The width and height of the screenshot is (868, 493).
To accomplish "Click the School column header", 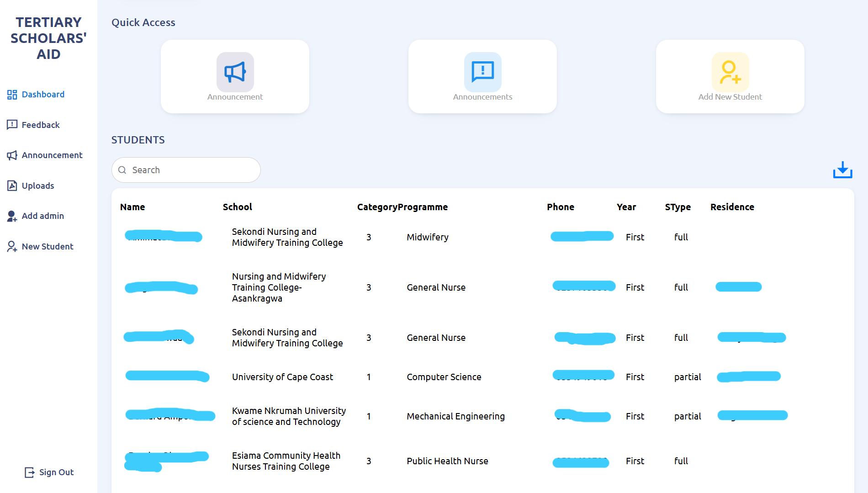I will click(x=238, y=207).
